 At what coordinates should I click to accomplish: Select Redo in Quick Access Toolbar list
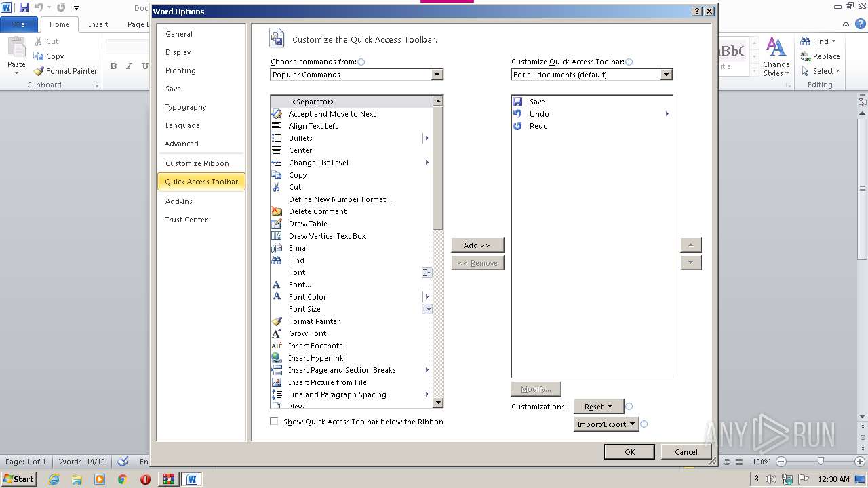click(x=591, y=126)
